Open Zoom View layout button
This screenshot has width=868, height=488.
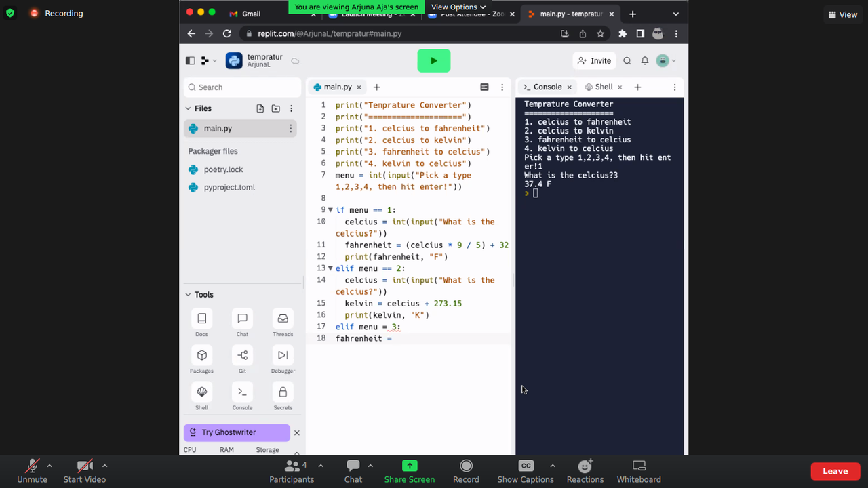point(843,14)
